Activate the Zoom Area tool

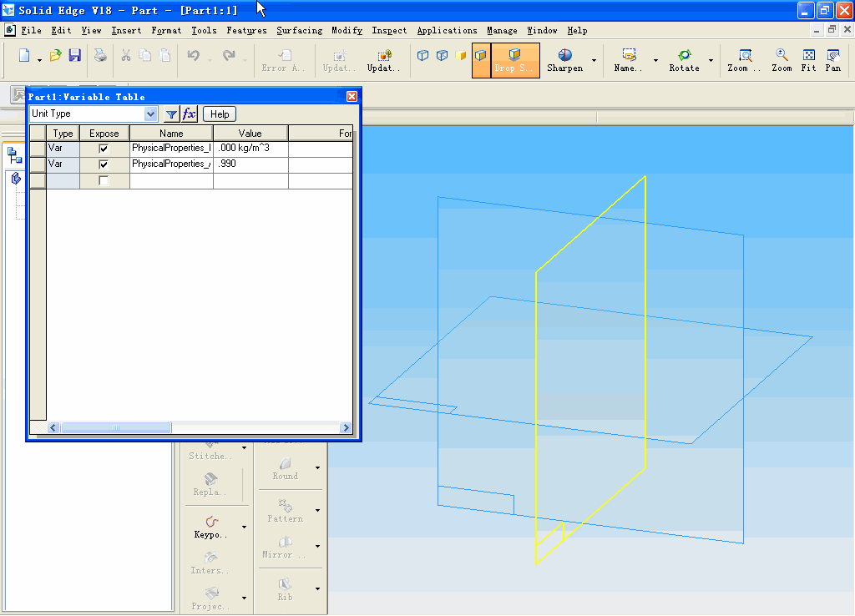(x=744, y=60)
